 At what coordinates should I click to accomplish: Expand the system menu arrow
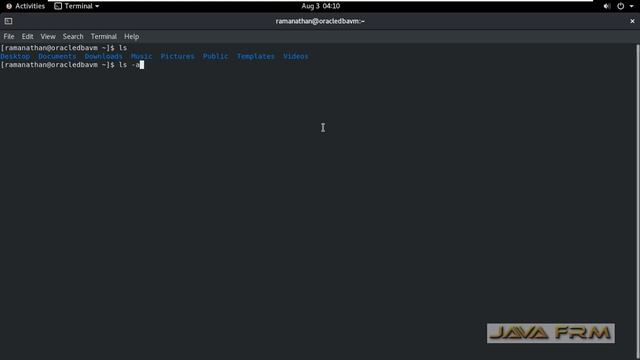tap(631, 7)
